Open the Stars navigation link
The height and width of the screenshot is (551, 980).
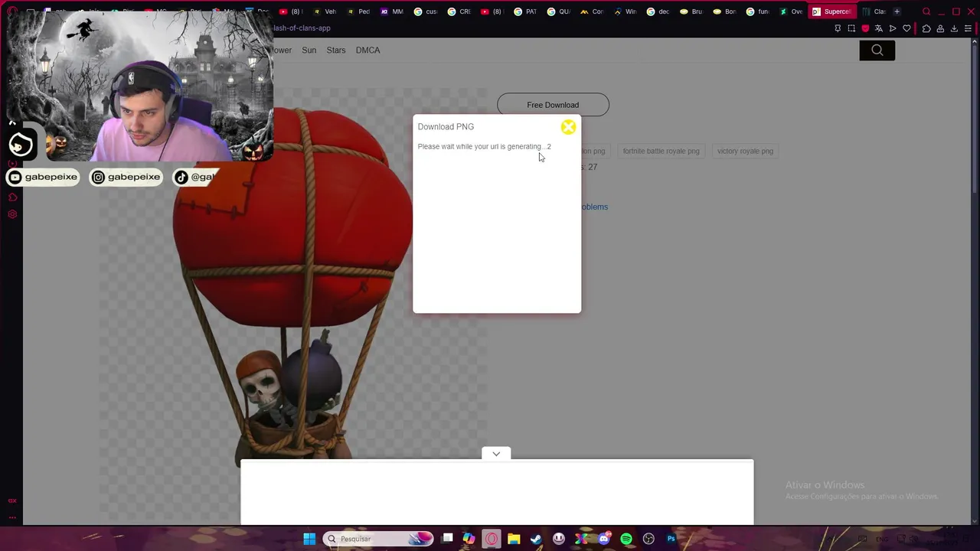pyautogui.click(x=336, y=51)
